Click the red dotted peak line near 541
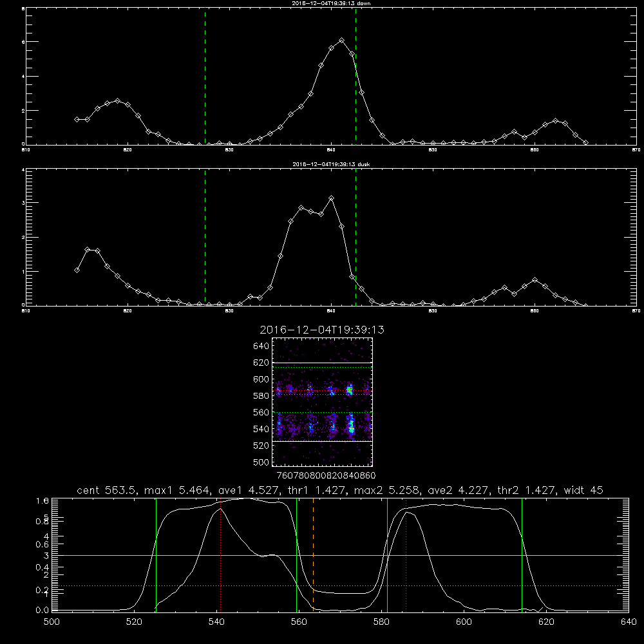Viewport: 644px width, 644px height. [x=220, y=555]
